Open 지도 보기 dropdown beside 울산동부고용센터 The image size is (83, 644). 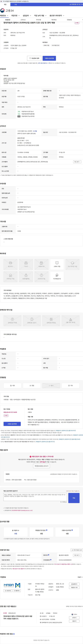(x=77, y=555)
